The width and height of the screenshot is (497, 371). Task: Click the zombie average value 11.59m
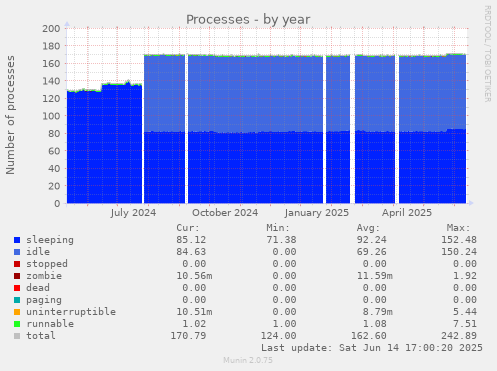coord(375,276)
